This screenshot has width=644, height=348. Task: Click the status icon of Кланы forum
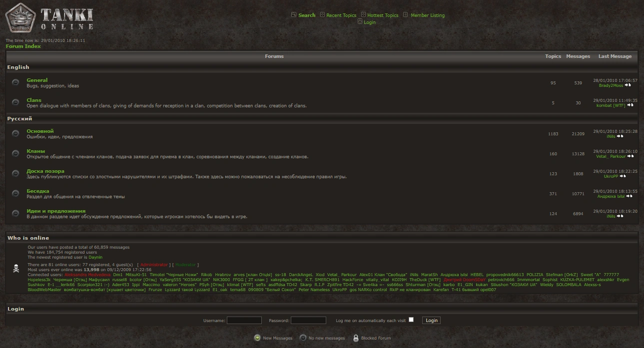click(15, 153)
